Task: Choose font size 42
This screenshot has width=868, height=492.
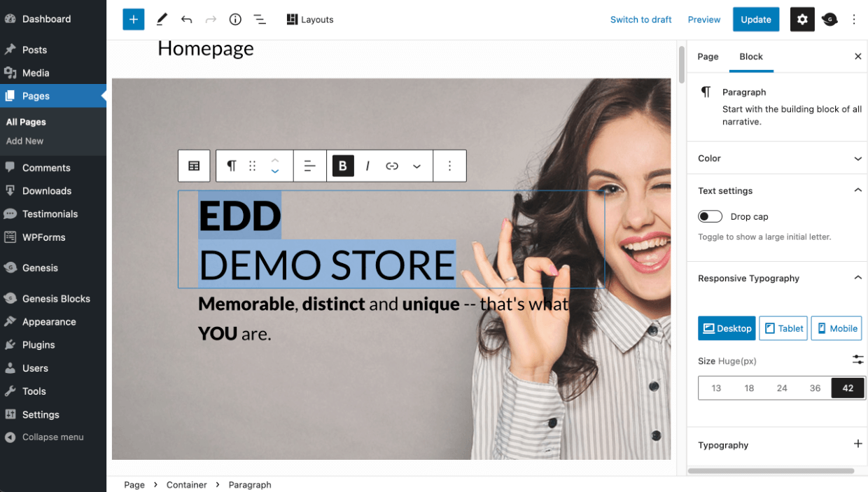Action: tap(848, 388)
